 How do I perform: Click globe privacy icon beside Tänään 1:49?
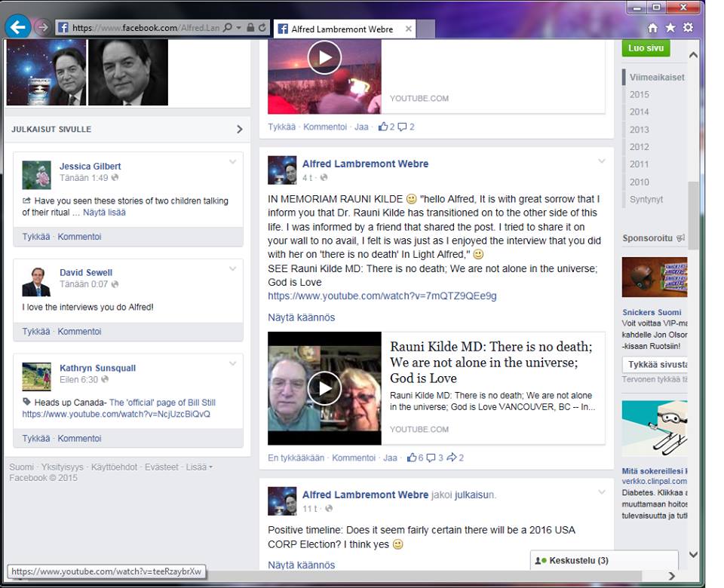click(x=115, y=177)
